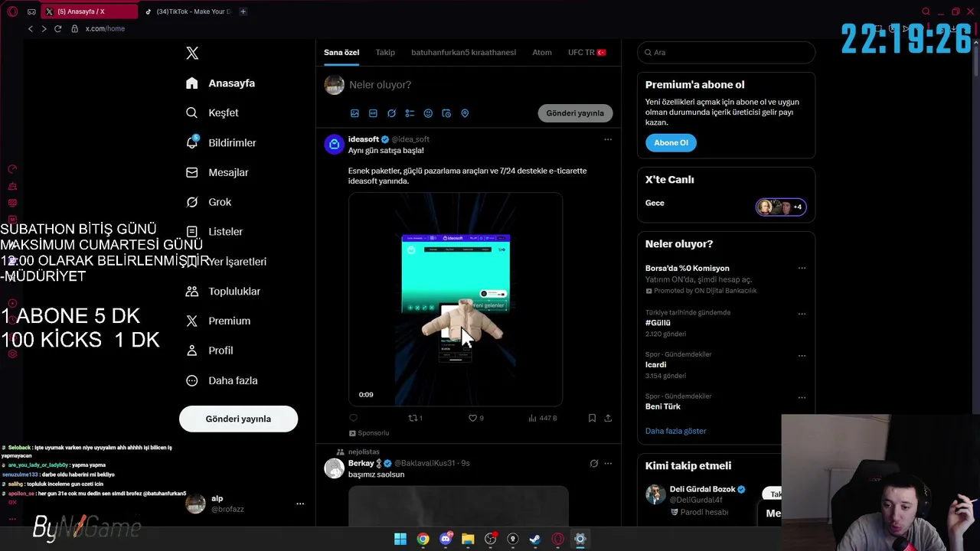The height and width of the screenshot is (551, 980).
Task: Click the x.com/home address bar
Action: tap(105, 28)
